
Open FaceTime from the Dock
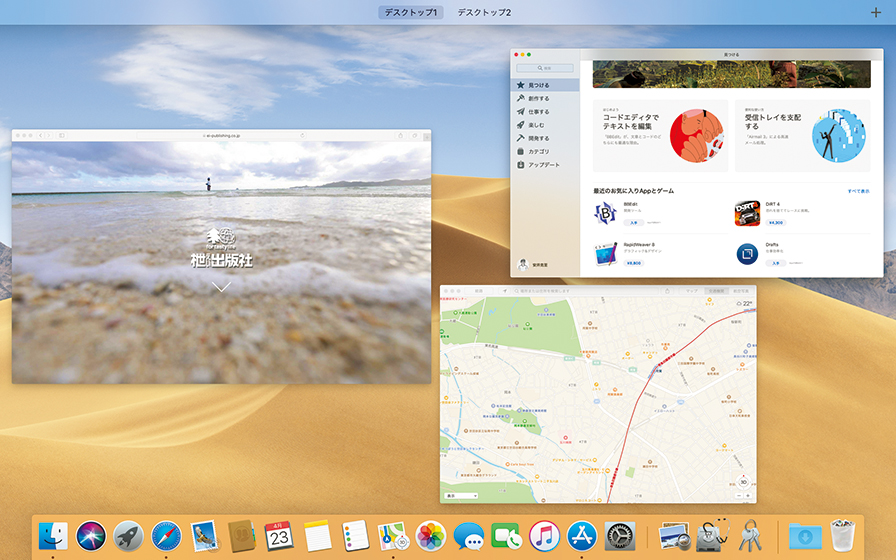point(506,535)
